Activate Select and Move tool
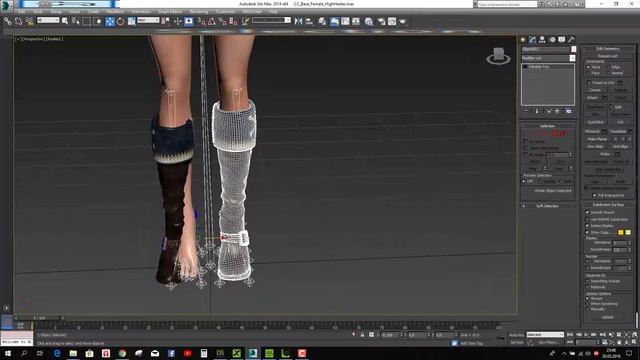This screenshot has width=640, height=360. click(110, 21)
